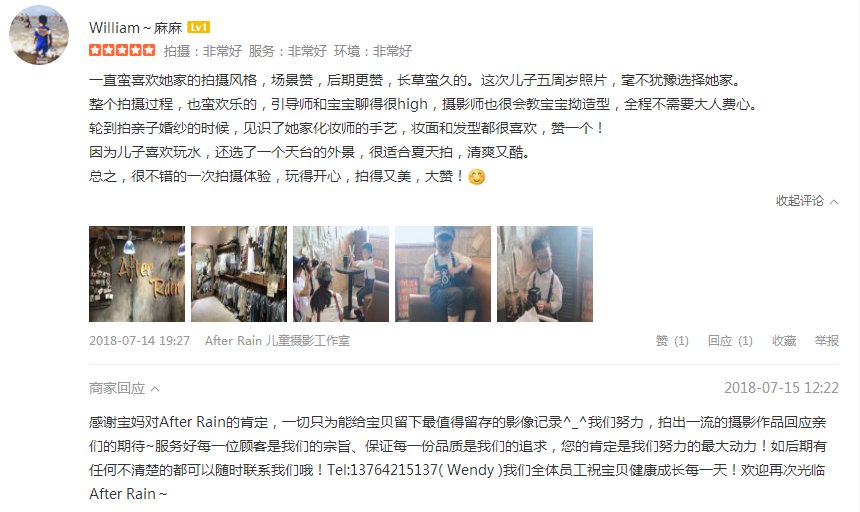
Task: Open thumbnail of boy sitting with camera
Action: click(x=443, y=274)
